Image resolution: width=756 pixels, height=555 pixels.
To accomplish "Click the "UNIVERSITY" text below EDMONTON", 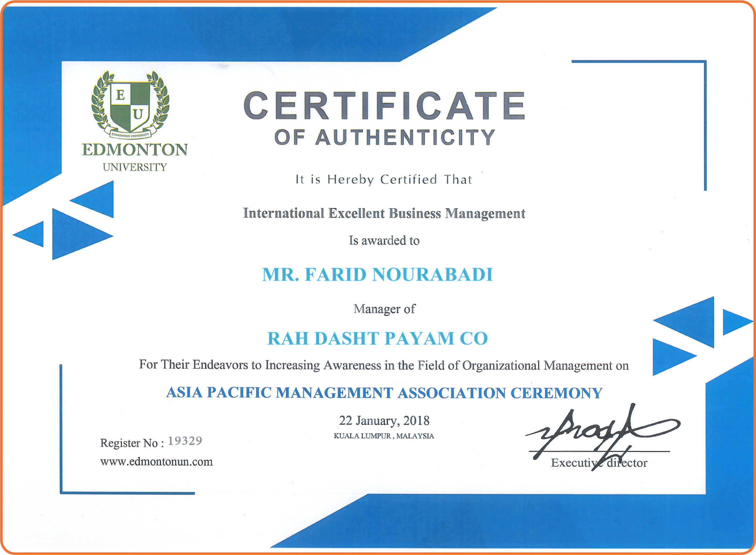I will click(x=135, y=167).
